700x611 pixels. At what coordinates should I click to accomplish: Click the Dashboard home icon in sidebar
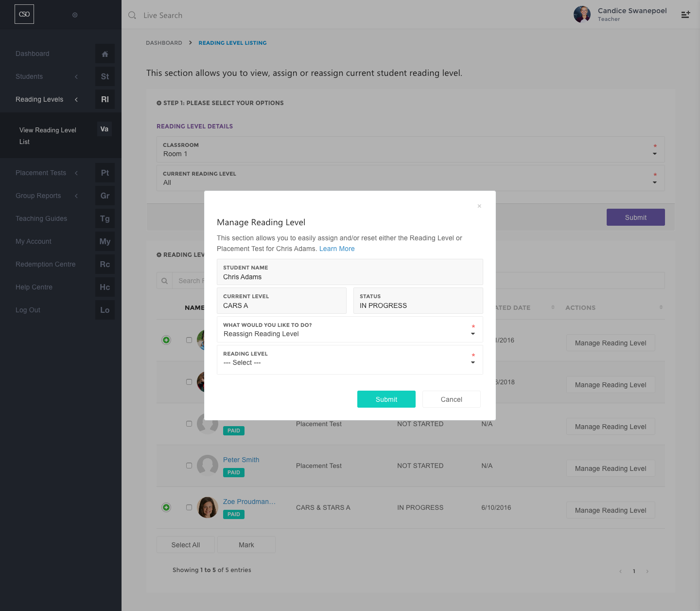click(105, 54)
